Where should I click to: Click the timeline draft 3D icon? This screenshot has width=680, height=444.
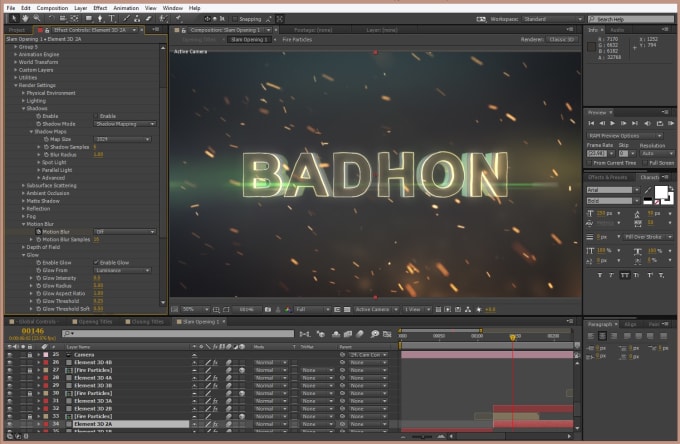click(x=320, y=333)
